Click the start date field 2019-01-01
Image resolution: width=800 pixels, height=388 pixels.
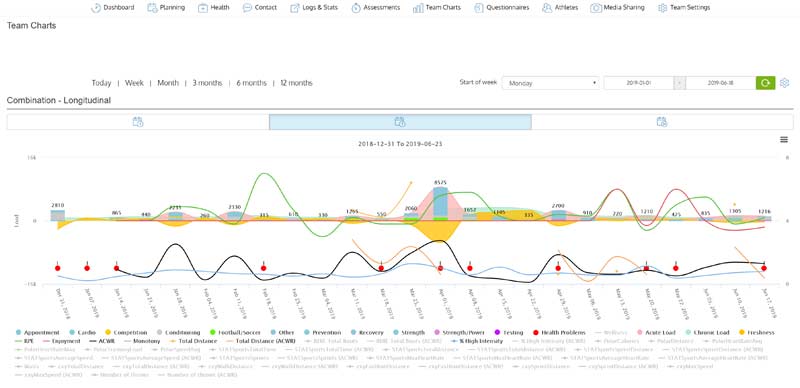tap(639, 83)
